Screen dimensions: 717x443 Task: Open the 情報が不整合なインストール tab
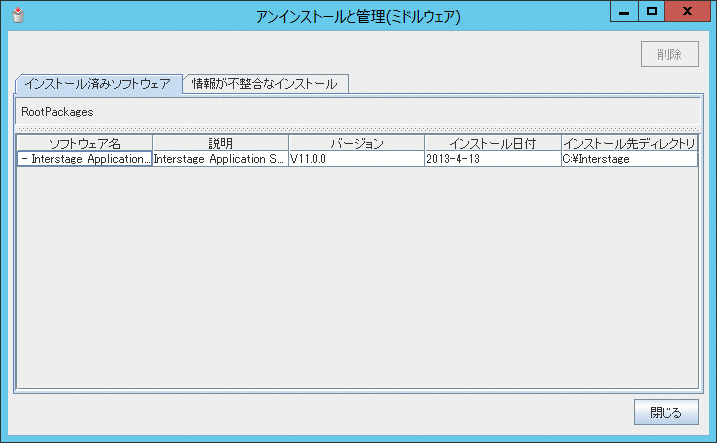[265, 84]
